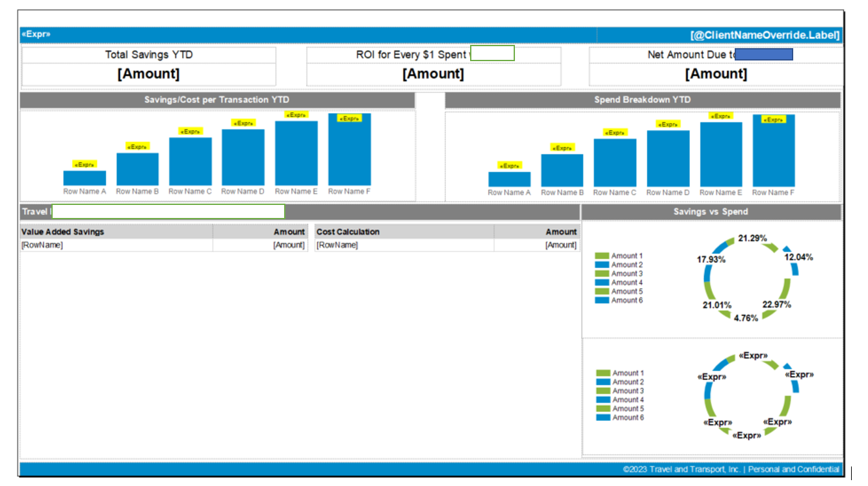This screenshot has height=486, width=868.
Task: Select the Savings/Cost per Transaction YTD header
Action: (217, 100)
